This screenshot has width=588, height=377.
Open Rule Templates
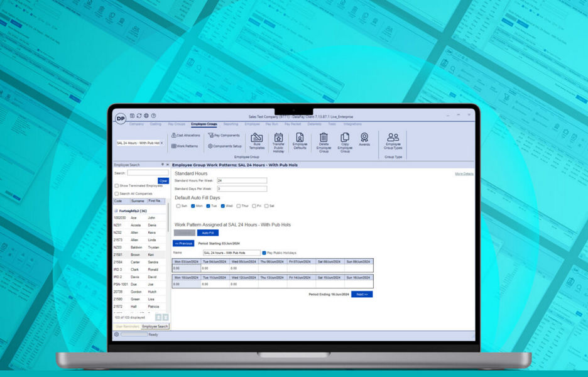(x=257, y=141)
